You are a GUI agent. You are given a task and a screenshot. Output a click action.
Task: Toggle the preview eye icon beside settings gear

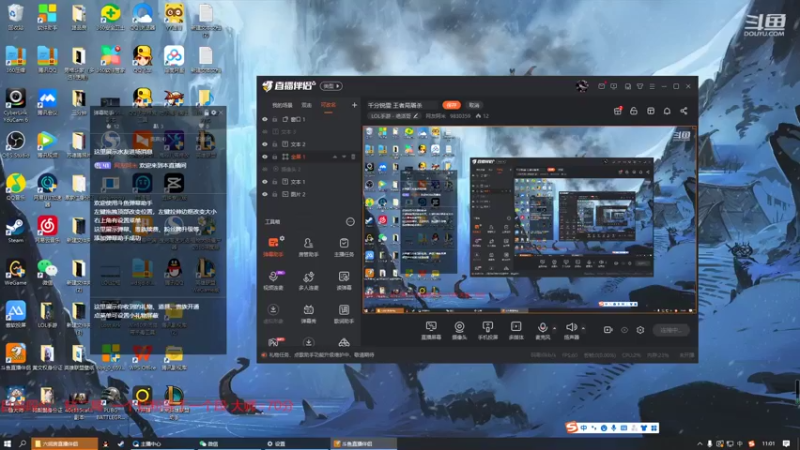pos(624,330)
